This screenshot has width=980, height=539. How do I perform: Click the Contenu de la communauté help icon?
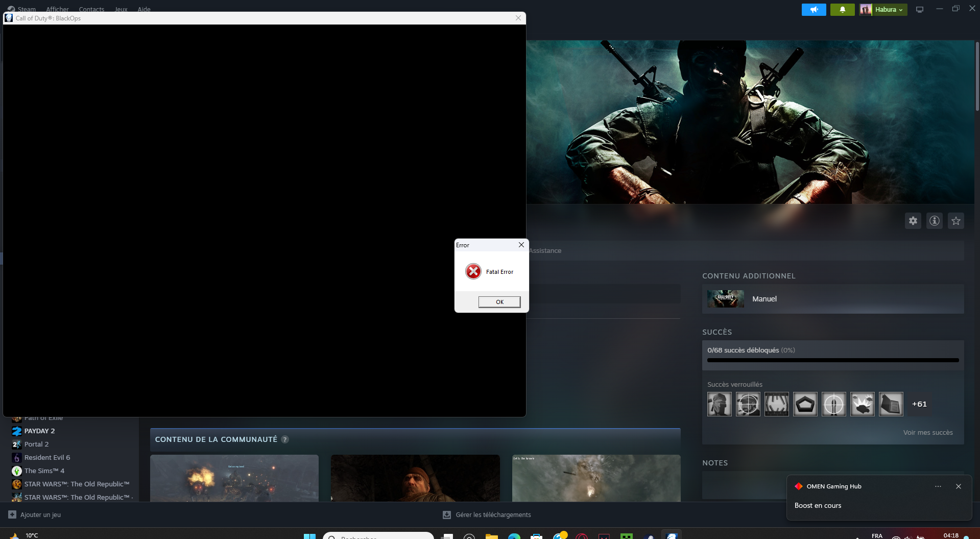point(285,439)
